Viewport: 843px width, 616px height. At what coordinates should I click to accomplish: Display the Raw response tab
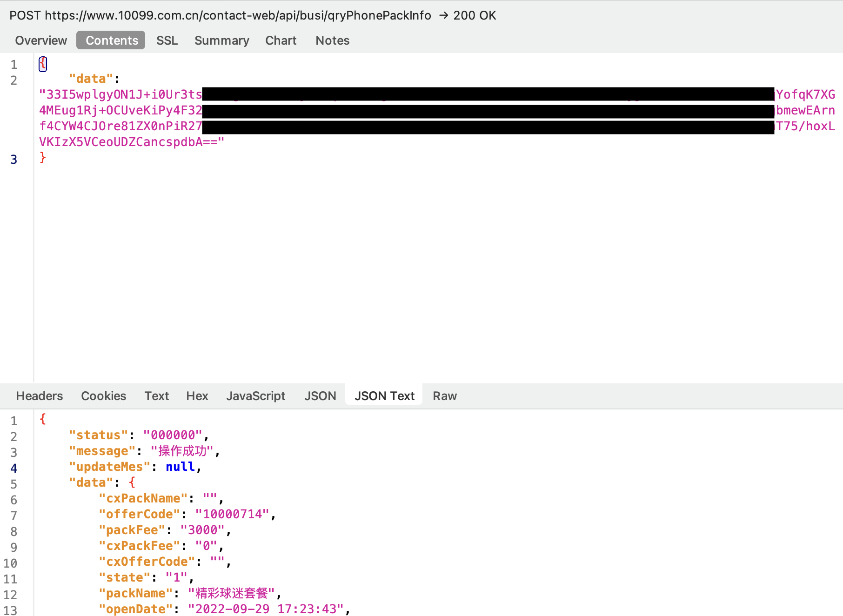coord(444,396)
